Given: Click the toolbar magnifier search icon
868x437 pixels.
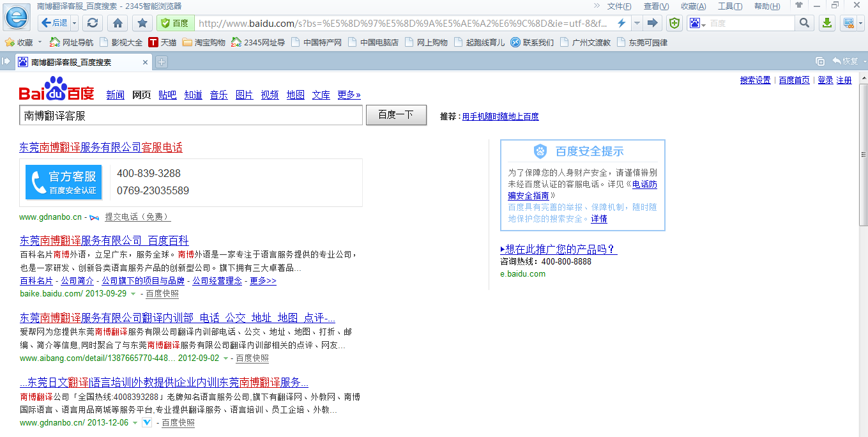Looking at the screenshot, I should click(x=804, y=23).
